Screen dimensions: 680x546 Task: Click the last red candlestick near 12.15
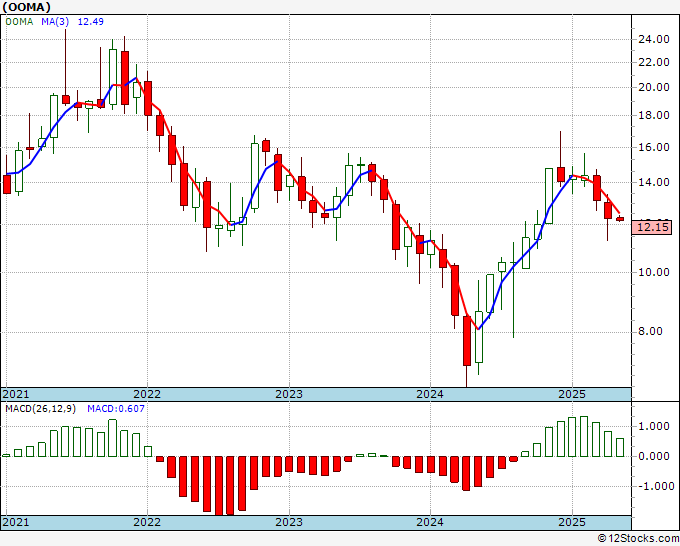tap(620, 219)
